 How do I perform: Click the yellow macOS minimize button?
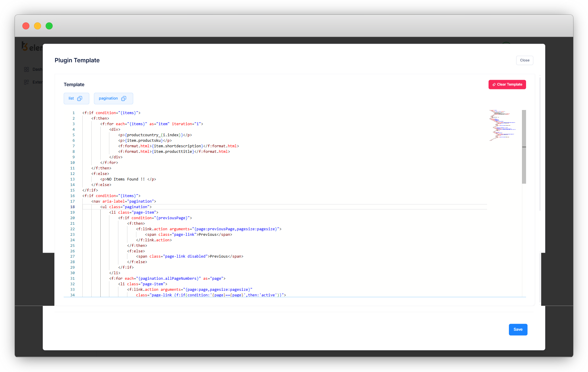[x=38, y=26]
